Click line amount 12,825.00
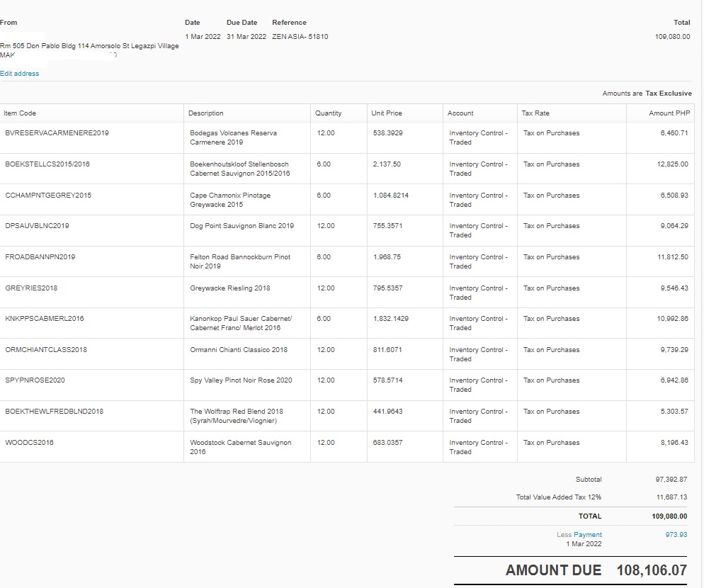Screen dimensions: 704x588 673,164
